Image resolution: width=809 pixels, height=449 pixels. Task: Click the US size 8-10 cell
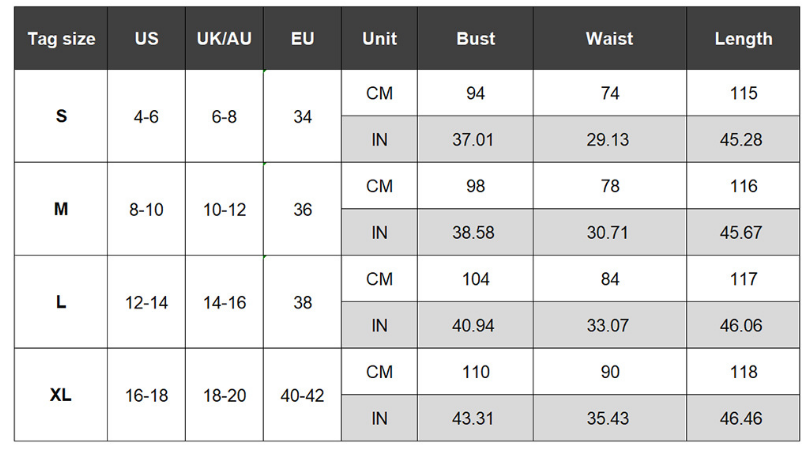(x=146, y=210)
